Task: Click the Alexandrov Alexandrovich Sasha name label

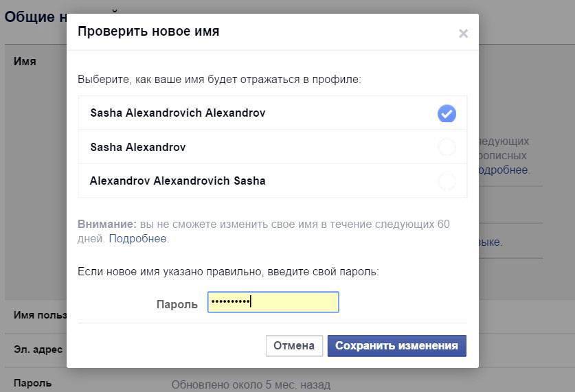Action: [177, 181]
